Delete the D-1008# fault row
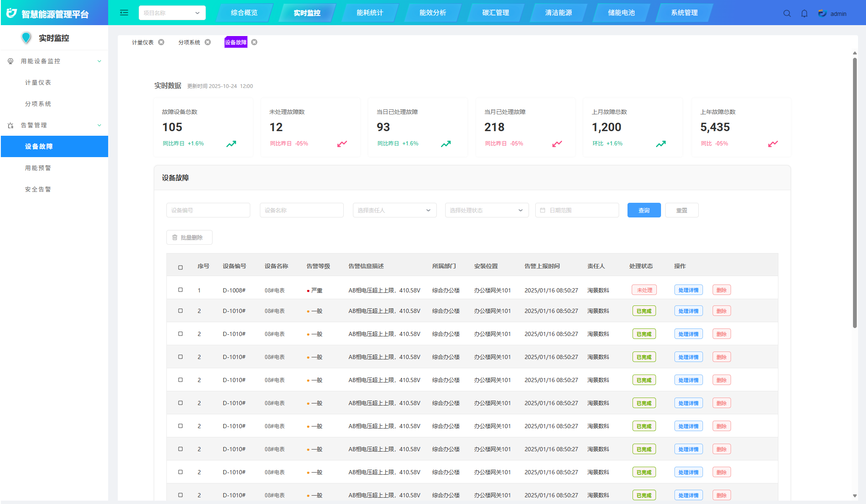 click(x=722, y=290)
